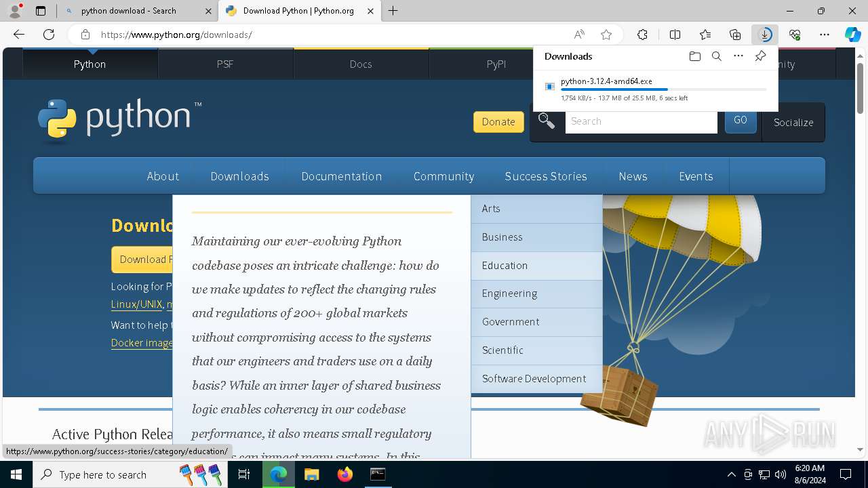Screen dimensions: 868x488
Task: Close the Download Python tab
Action: coord(370,11)
